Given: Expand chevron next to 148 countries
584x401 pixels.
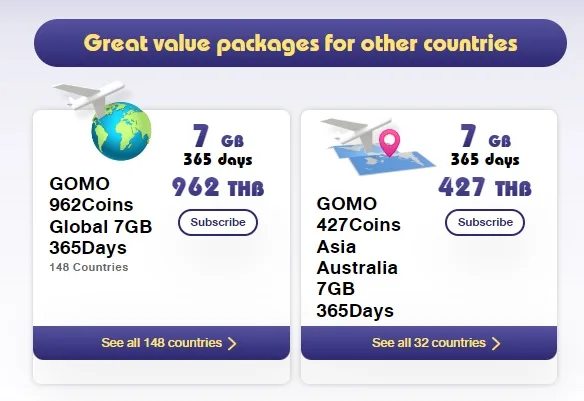Looking at the screenshot, I should click(x=232, y=343).
